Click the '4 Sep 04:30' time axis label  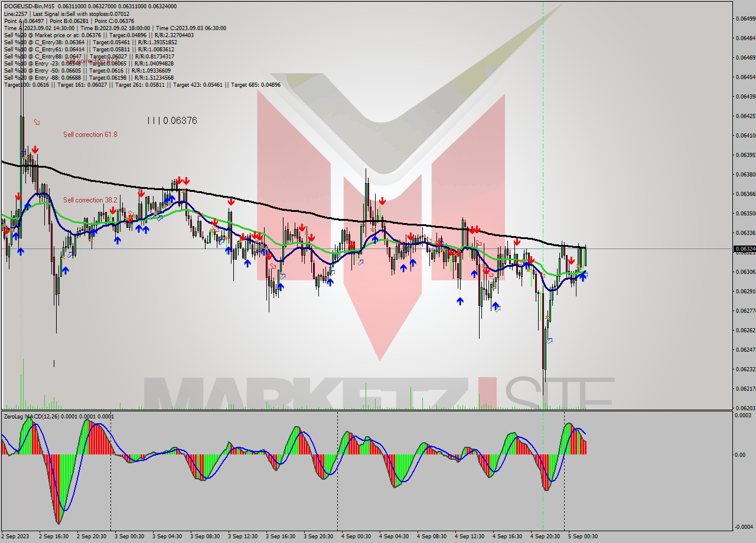point(394,537)
